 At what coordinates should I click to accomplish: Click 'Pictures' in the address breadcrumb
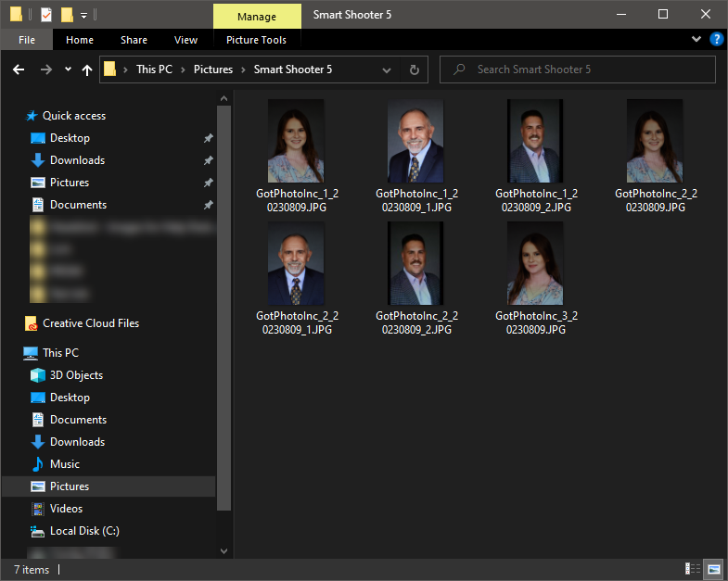[x=213, y=69]
